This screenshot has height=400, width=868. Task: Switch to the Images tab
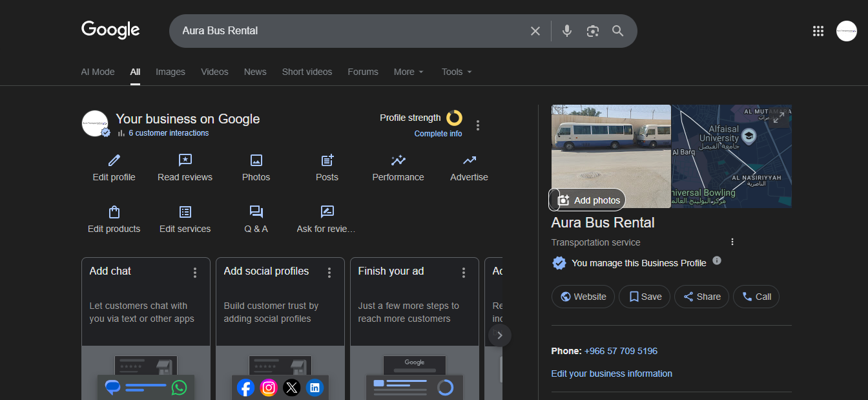click(170, 72)
